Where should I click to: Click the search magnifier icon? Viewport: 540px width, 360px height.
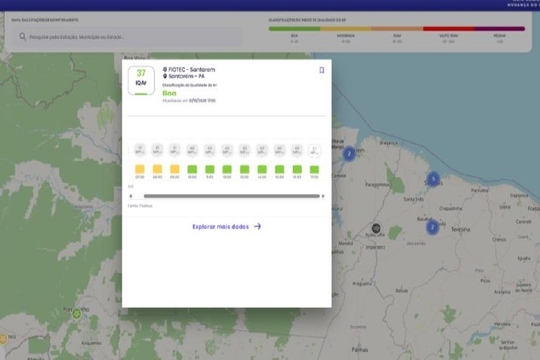pyautogui.click(x=22, y=37)
